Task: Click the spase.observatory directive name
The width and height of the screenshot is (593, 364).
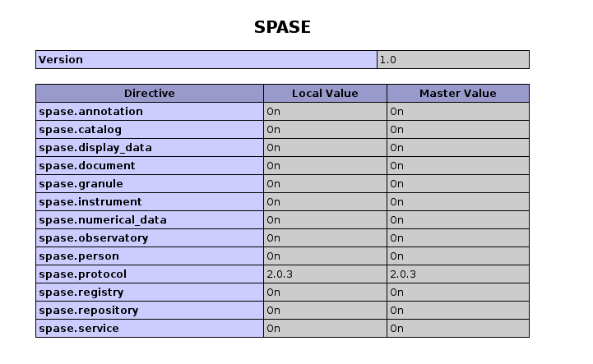Action: 94,237
